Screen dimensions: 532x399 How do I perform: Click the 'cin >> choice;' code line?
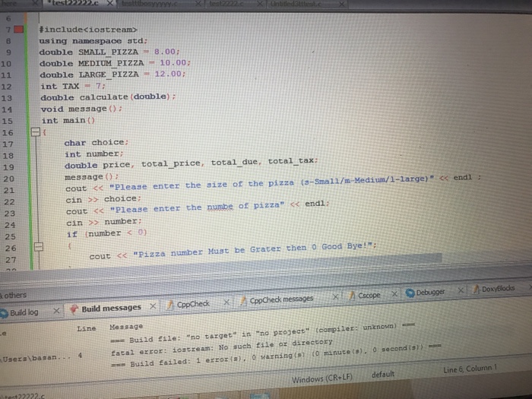click(x=103, y=199)
